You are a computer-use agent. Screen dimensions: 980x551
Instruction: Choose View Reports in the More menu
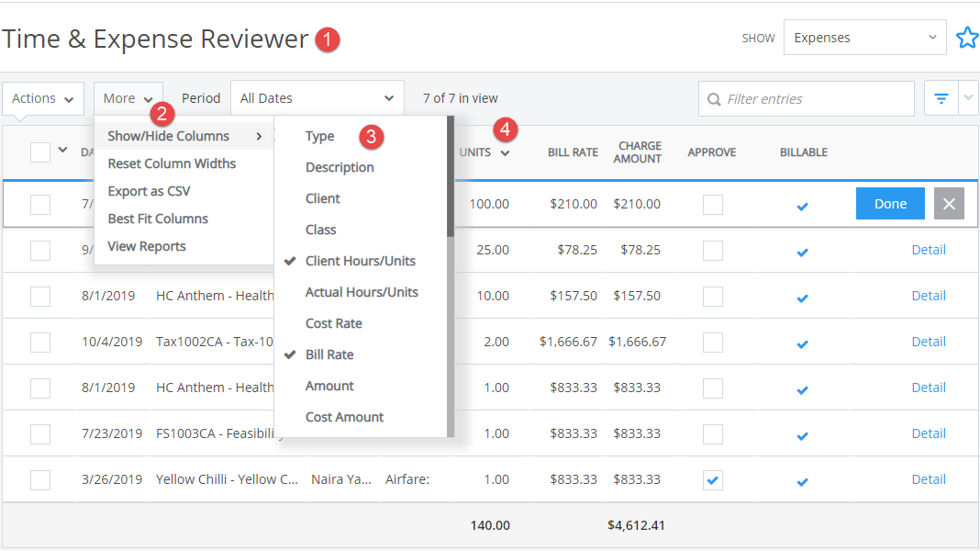[146, 246]
